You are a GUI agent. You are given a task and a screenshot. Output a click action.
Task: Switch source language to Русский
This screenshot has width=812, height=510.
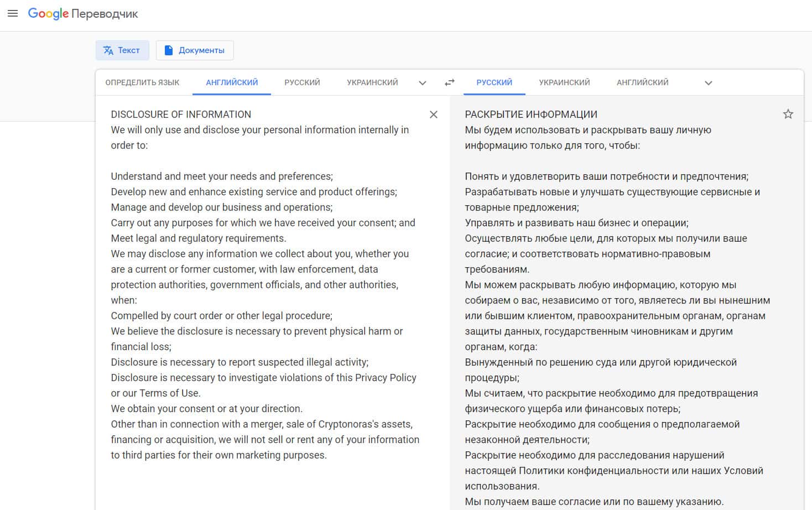coord(302,82)
